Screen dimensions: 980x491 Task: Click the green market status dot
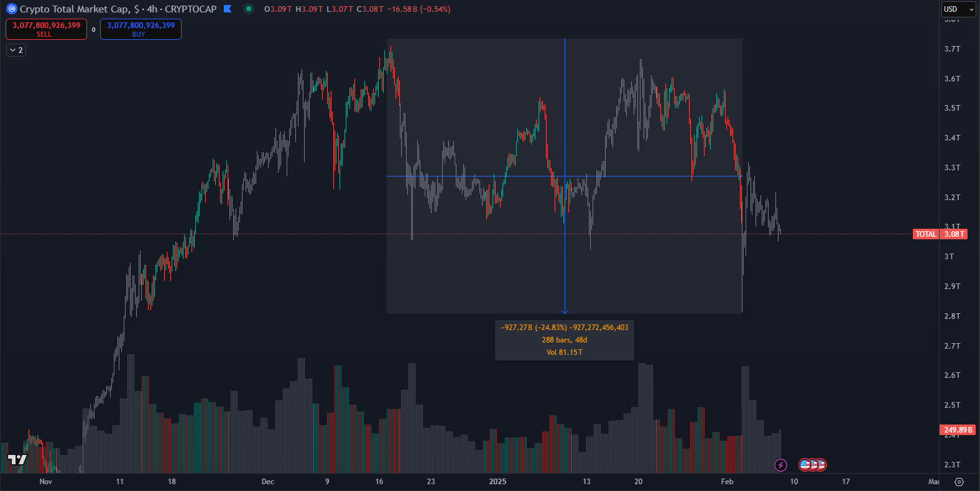pos(249,9)
